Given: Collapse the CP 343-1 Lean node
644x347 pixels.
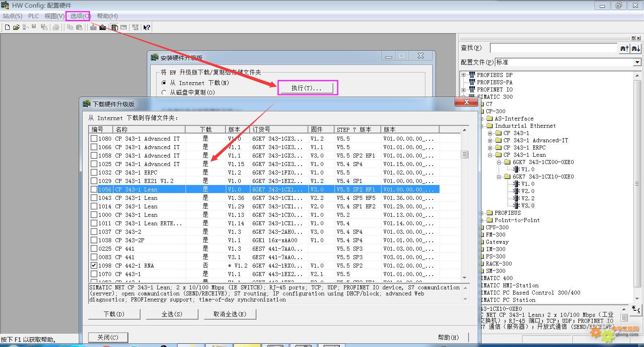Looking at the screenshot, I should pos(490,155).
